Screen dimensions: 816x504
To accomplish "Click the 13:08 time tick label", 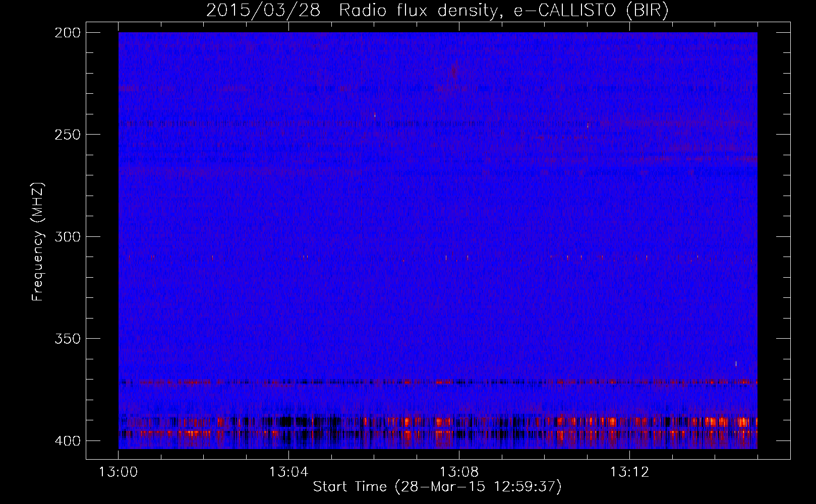I will pos(459,472).
